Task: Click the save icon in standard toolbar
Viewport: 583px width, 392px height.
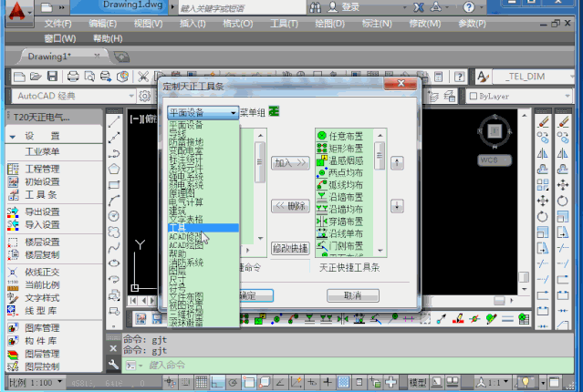Action: pos(52,77)
